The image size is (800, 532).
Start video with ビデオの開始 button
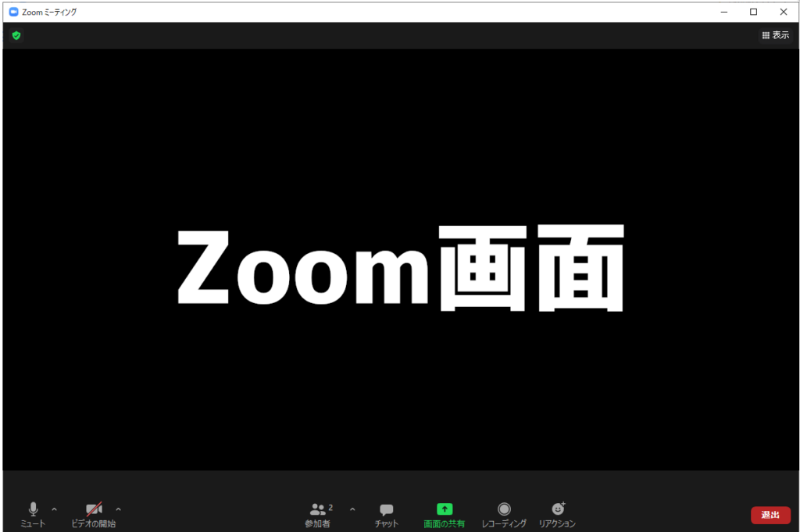click(94, 515)
